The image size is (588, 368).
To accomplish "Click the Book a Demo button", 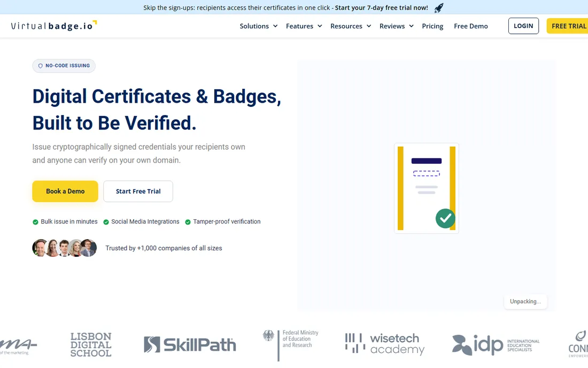I will (x=65, y=191).
